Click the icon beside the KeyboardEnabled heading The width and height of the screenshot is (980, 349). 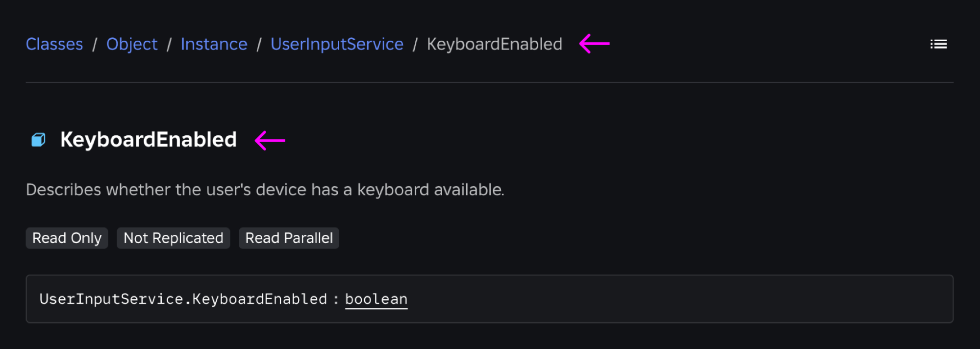[x=38, y=140]
